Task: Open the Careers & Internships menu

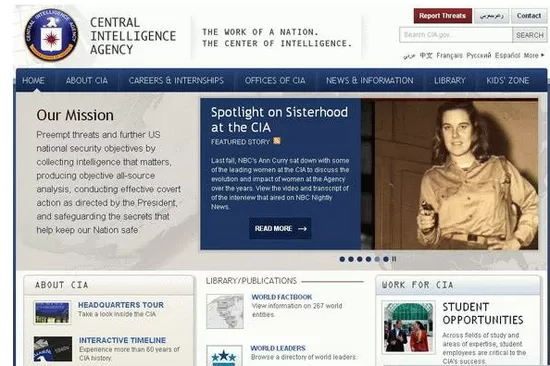Action: coord(176,80)
